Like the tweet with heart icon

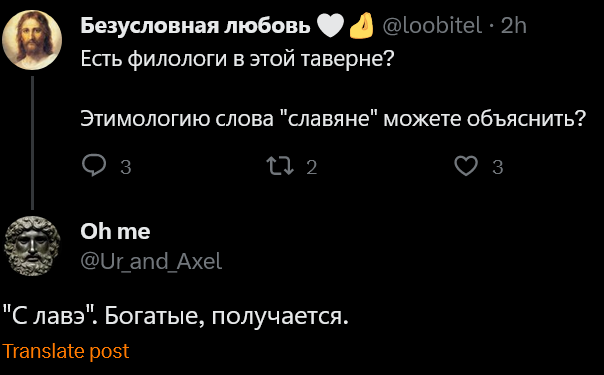coord(466,166)
